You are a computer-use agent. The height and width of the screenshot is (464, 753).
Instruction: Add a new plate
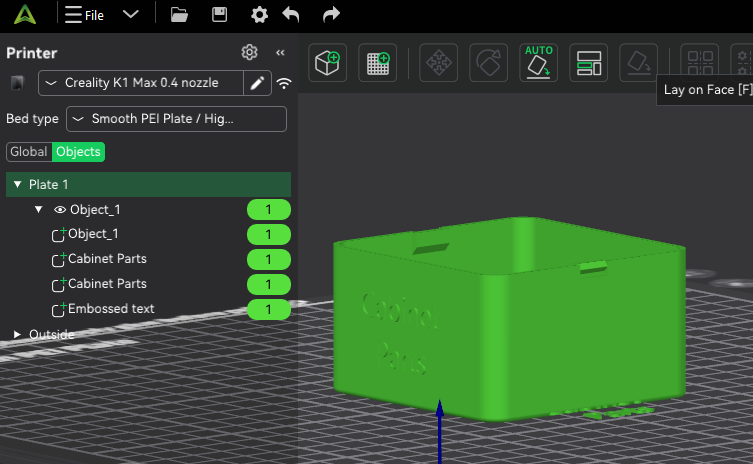379,62
